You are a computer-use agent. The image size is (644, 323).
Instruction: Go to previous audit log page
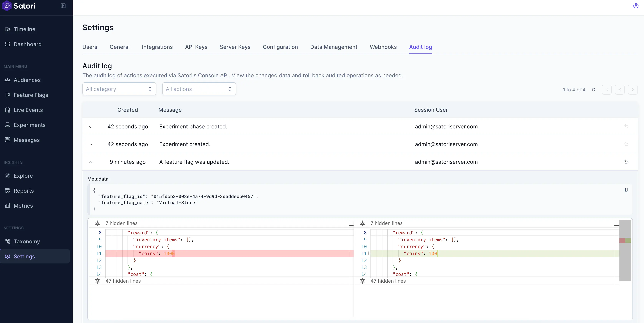pyautogui.click(x=619, y=90)
